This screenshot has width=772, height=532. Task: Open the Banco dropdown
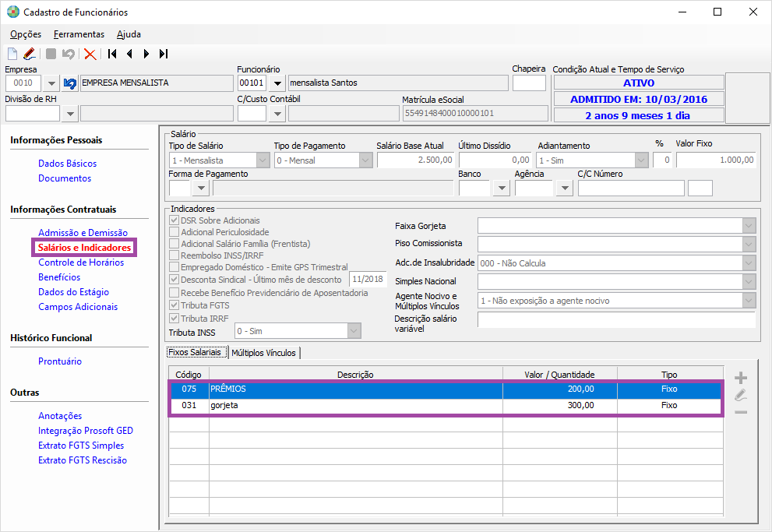coord(501,188)
